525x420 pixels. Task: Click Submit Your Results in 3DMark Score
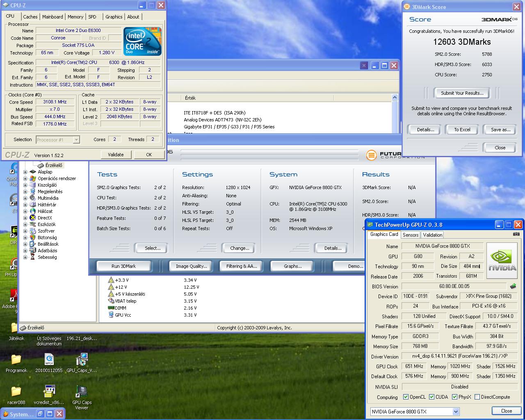pyautogui.click(x=462, y=93)
